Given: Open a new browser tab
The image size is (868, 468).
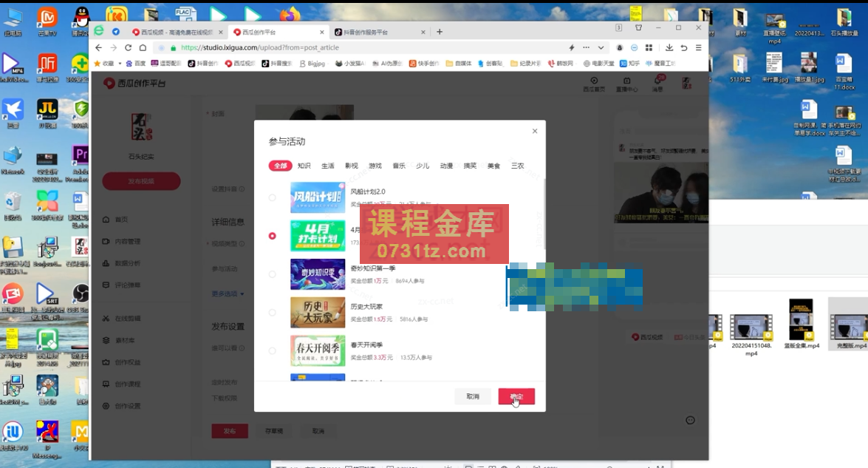Looking at the screenshot, I should pos(440,32).
